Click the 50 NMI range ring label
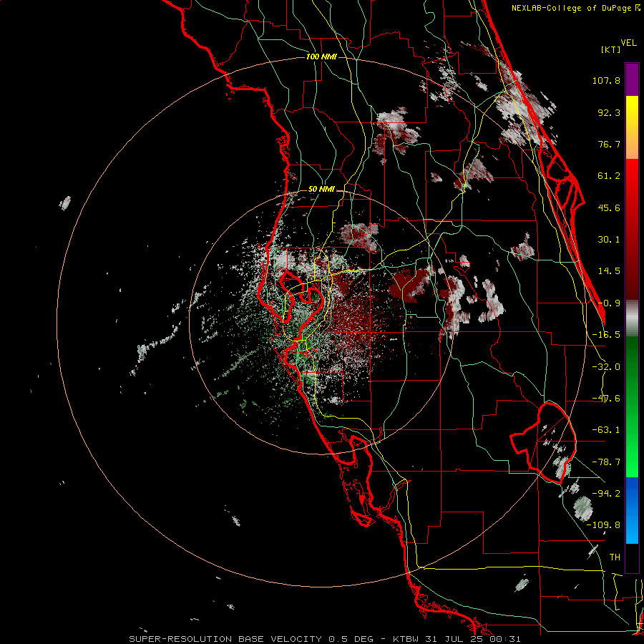The image size is (644, 644). pos(321,190)
